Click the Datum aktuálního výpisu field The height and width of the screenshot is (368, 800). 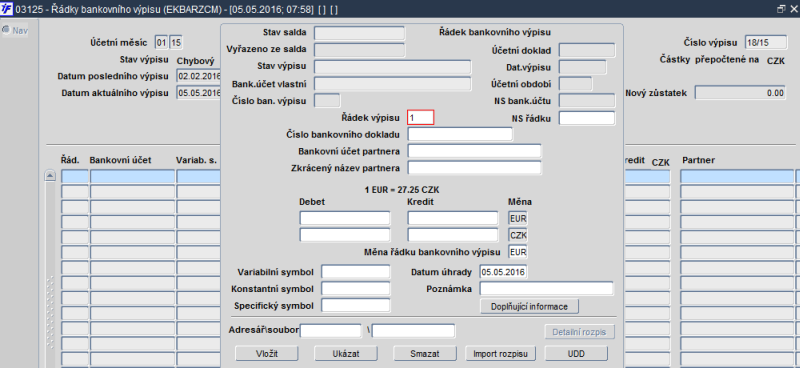(199, 93)
